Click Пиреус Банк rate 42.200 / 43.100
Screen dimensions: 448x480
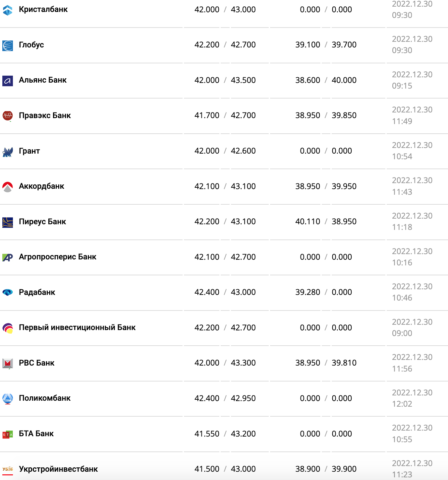(x=225, y=222)
